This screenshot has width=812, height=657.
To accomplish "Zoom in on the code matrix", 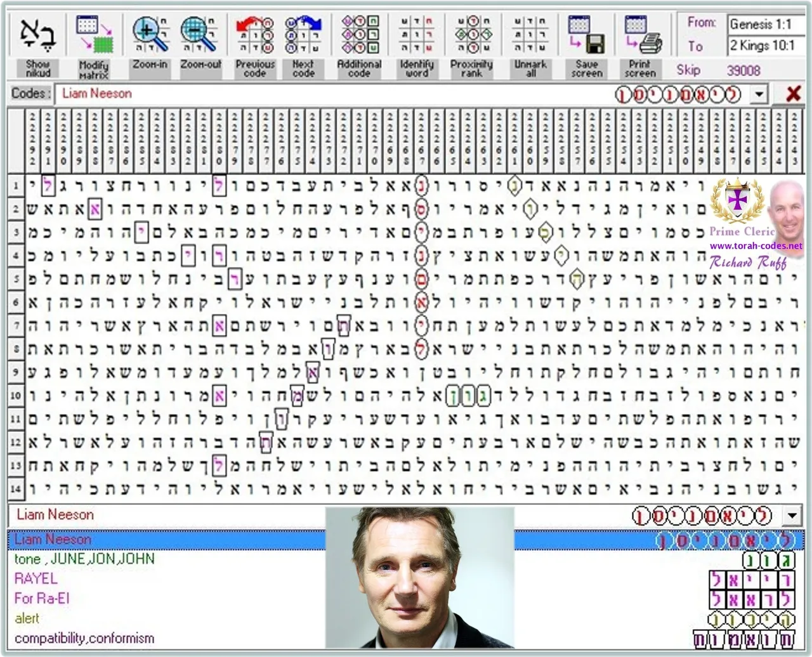I will point(149,35).
